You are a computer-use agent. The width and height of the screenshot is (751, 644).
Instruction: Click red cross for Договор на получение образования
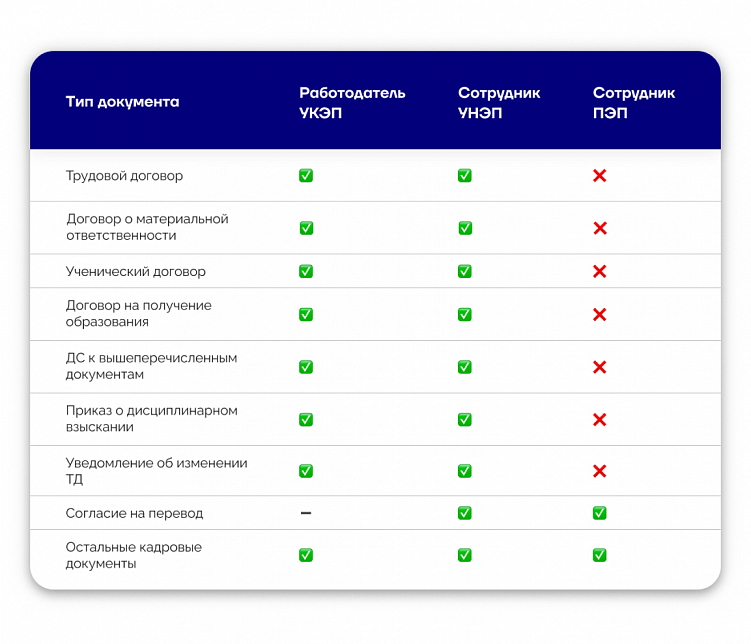point(600,315)
